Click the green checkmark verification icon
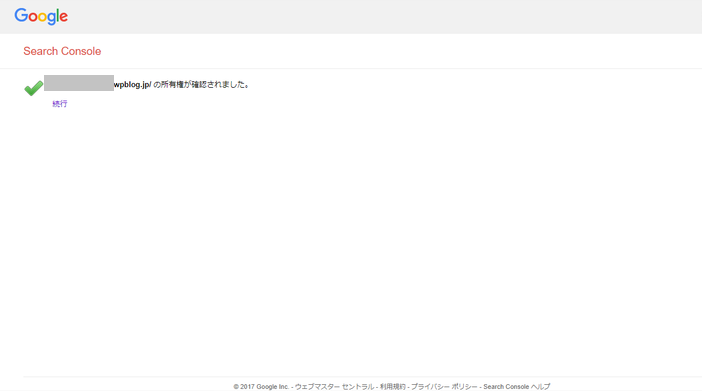Screen dimensions: 702x391 click(x=34, y=88)
